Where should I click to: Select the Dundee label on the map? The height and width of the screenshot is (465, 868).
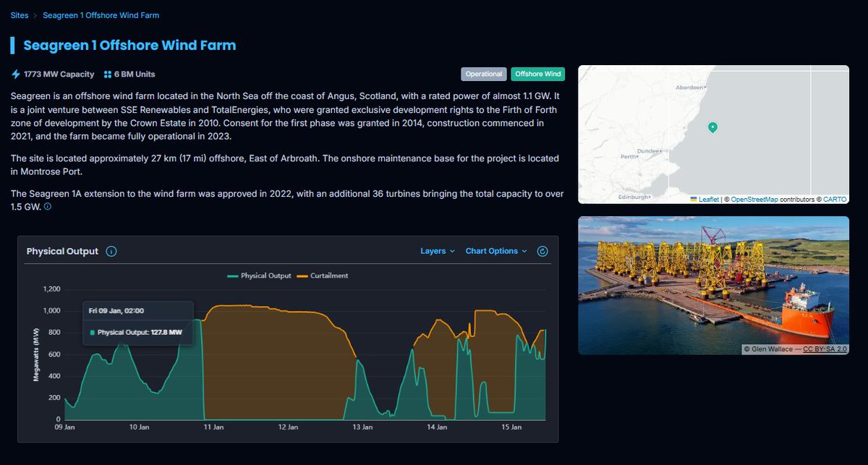[x=648, y=150]
